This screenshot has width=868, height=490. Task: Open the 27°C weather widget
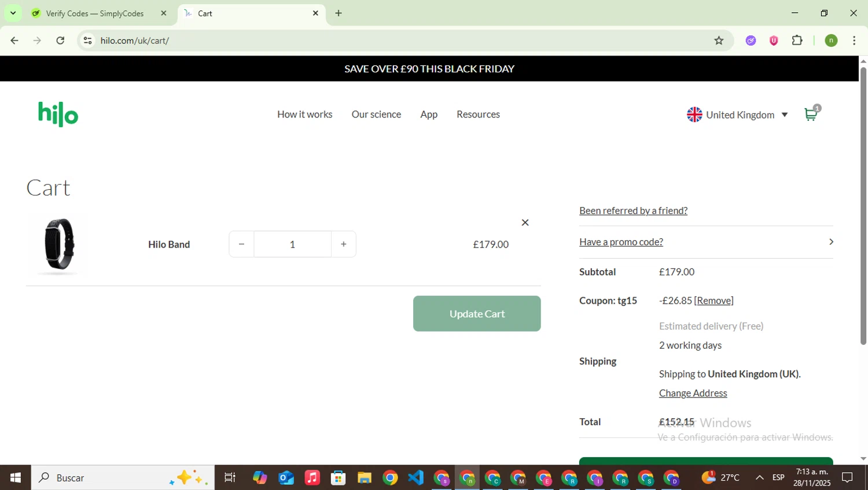(720, 478)
